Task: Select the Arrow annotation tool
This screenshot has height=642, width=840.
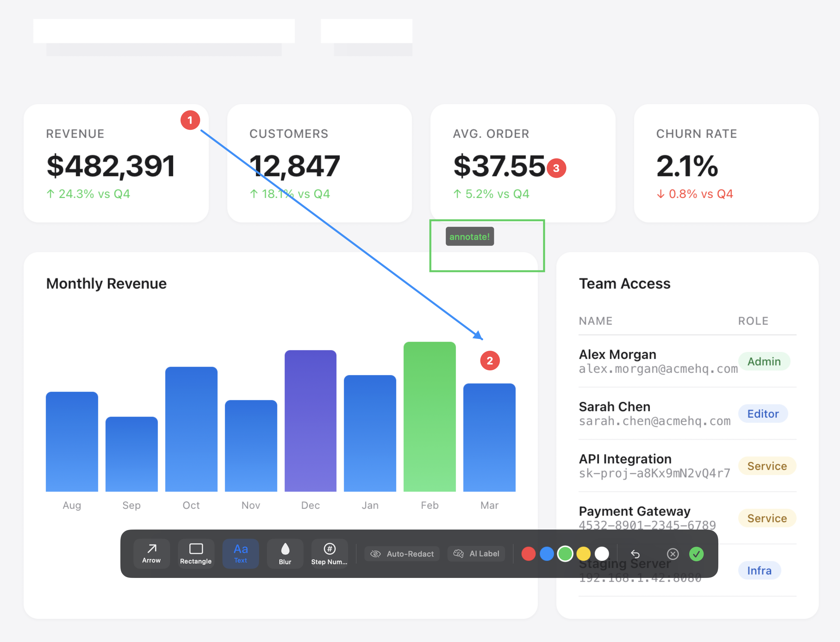Action: pos(151,553)
